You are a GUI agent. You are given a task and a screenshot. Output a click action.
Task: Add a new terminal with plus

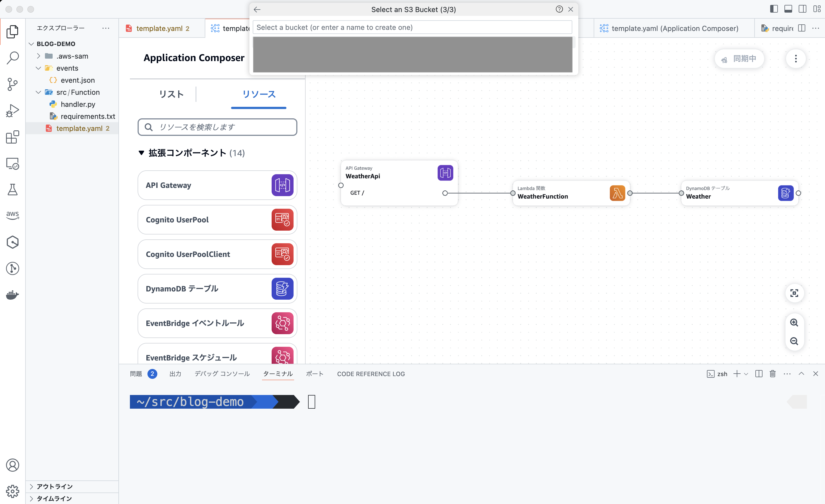737,374
